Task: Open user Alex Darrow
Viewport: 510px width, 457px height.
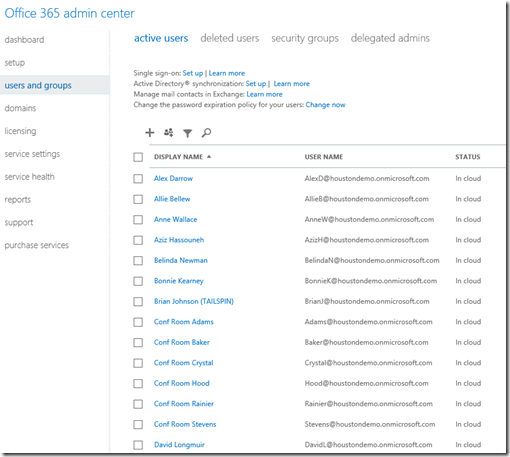Action: pyautogui.click(x=173, y=179)
